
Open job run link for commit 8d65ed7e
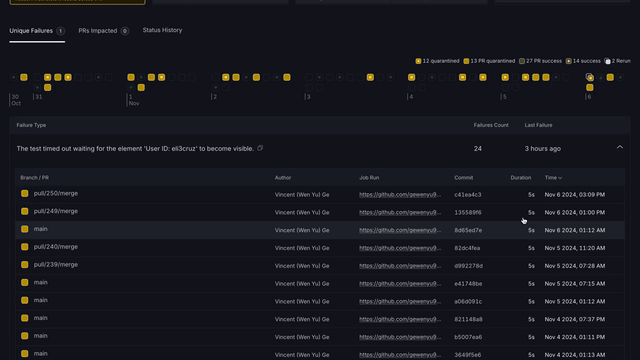[x=400, y=230]
